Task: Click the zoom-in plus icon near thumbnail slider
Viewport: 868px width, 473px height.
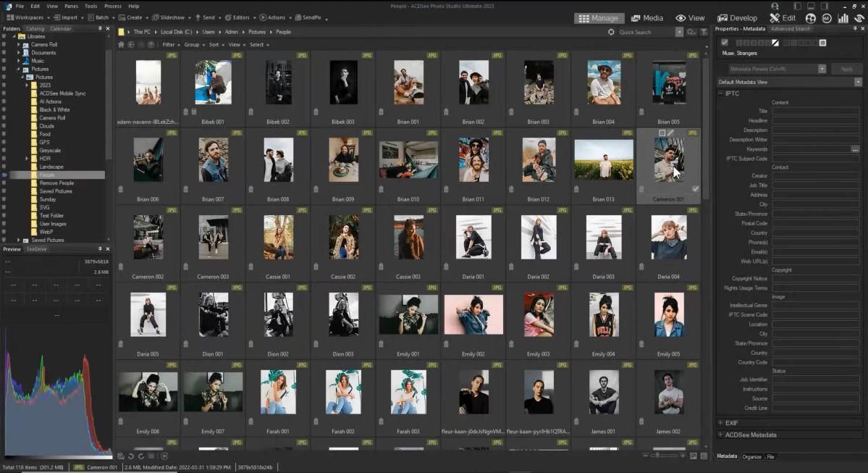Action: 683,456
